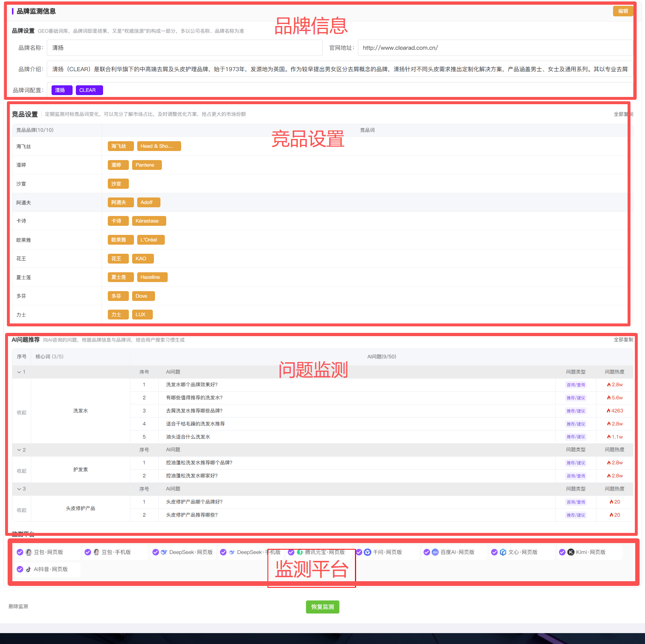Click the Doubao web version avatar logo
Viewport: 645px width, 644px height.
[x=29, y=552]
